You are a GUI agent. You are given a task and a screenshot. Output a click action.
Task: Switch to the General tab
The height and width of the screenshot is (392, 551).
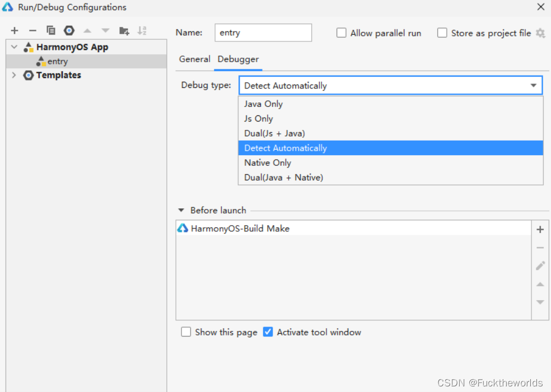pos(195,59)
